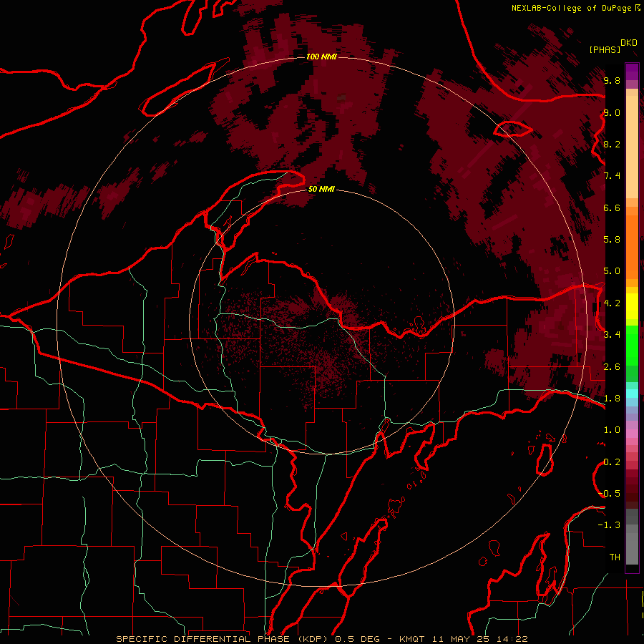Click the cyan color bar segment

coord(632,394)
